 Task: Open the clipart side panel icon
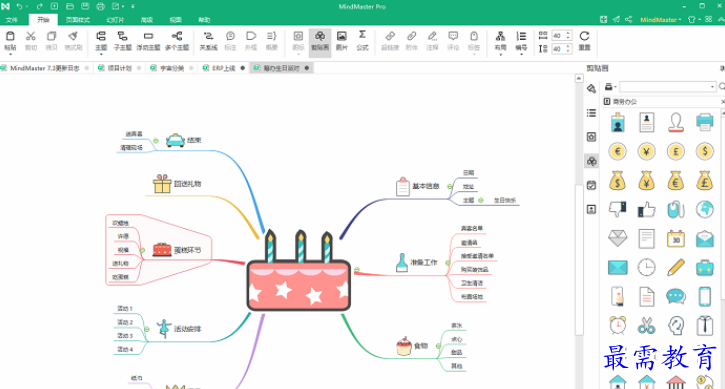pos(591,161)
